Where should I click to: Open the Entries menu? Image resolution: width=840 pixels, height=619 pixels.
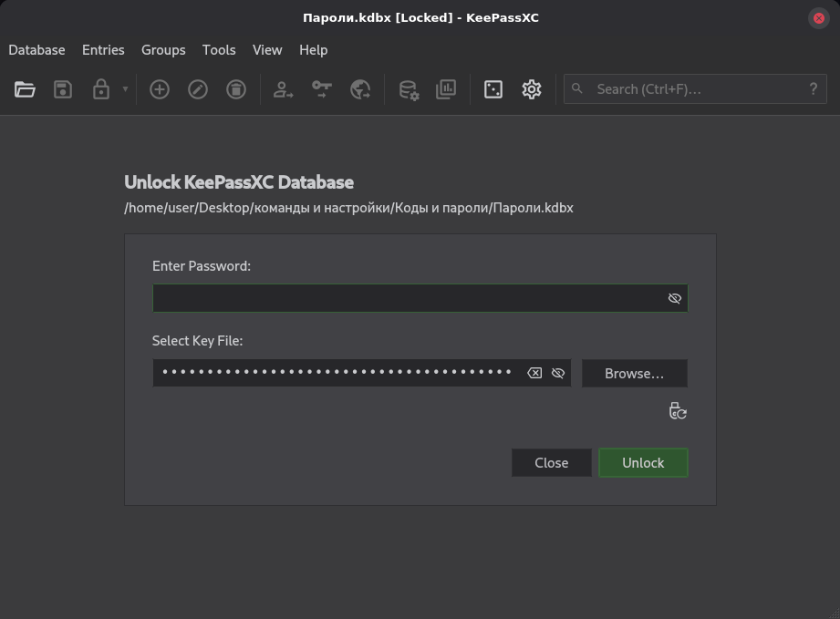pos(103,50)
